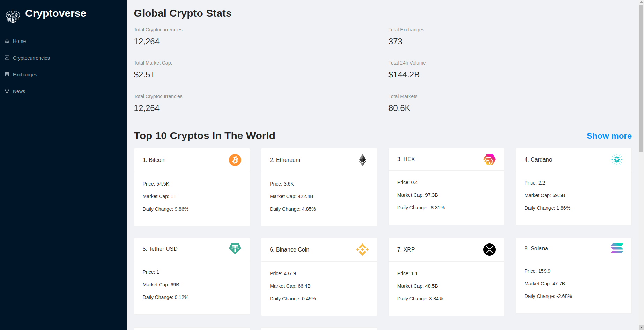Click the HEX hexagon logo icon

pyautogui.click(x=489, y=159)
